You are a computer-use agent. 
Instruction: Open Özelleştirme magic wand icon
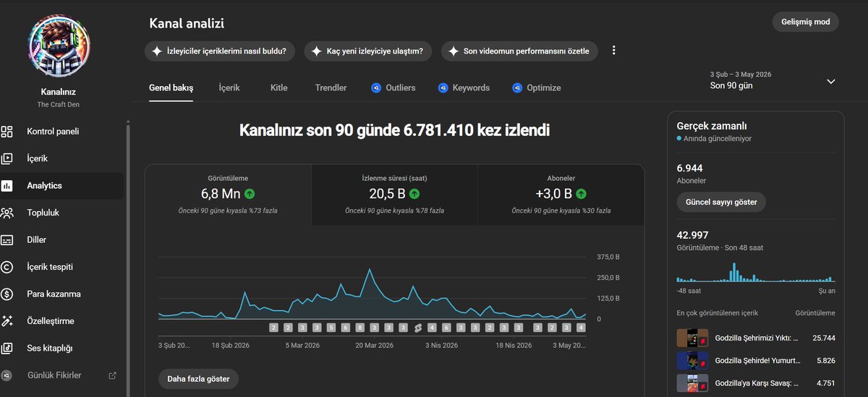click(x=7, y=321)
